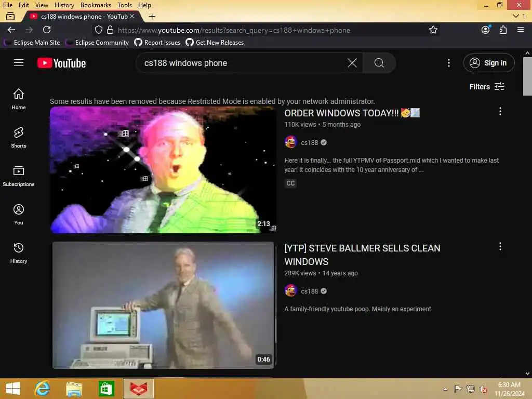Open the History menu in menu bar
The height and width of the screenshot is (399, 532).
pos(64,5)
